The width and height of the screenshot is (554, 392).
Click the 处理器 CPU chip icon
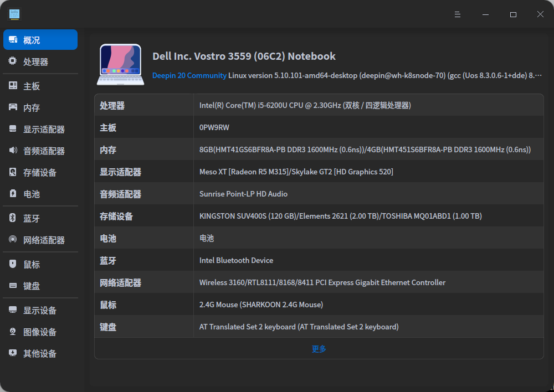click(13, 61)
